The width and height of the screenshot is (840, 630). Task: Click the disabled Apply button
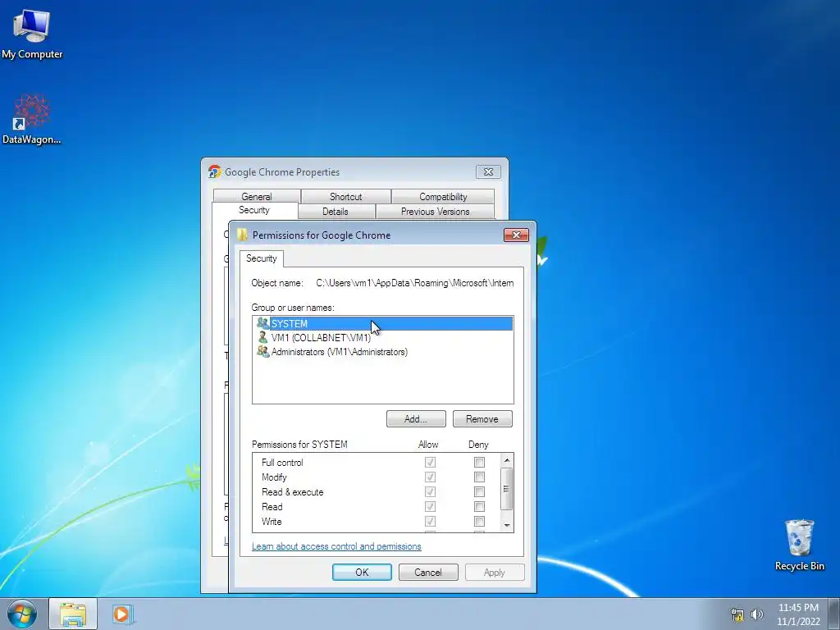pos(495,572)
